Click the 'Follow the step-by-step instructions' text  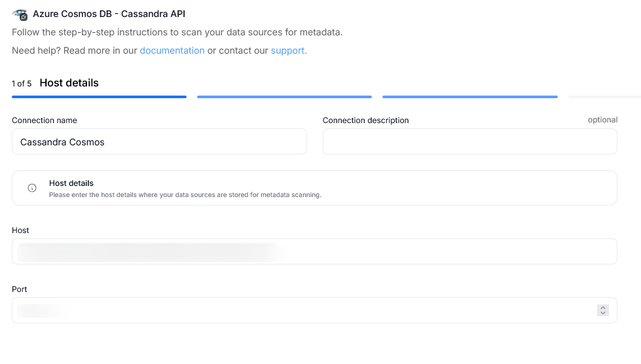coord(177,32)
